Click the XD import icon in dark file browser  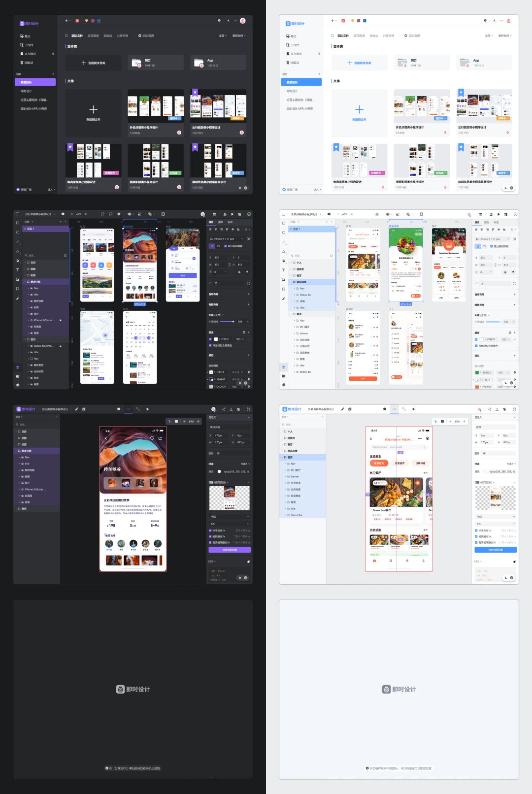coord(93,21)
